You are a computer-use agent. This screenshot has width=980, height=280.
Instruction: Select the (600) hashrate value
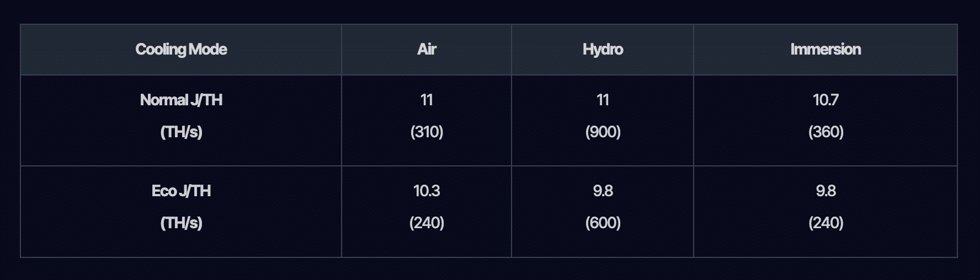pos(603,223)
